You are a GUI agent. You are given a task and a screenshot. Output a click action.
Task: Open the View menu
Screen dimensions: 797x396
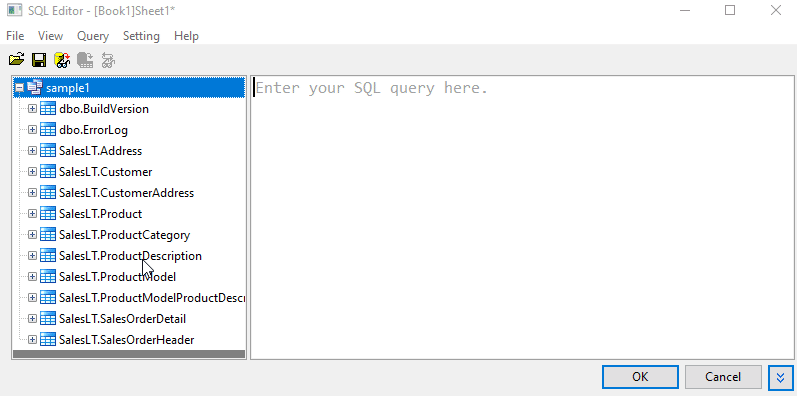[x=50, y=36]
